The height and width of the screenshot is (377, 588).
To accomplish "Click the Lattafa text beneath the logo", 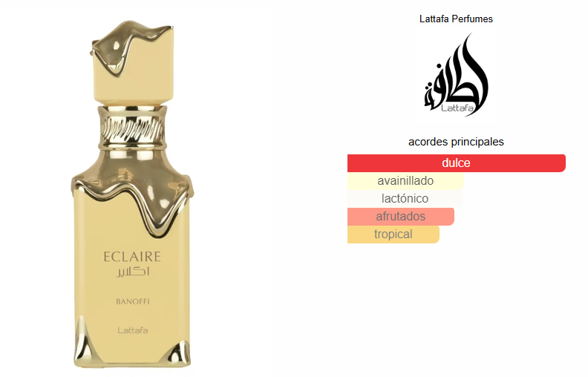I will (x=457, y=108).
